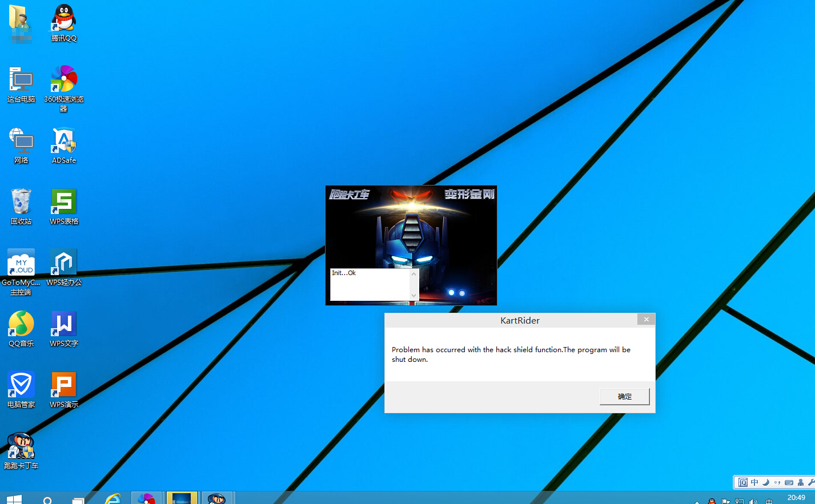Open the 腾讯QQ desktop shortcut
815x504 pixels.
click(x=64, y=23)
